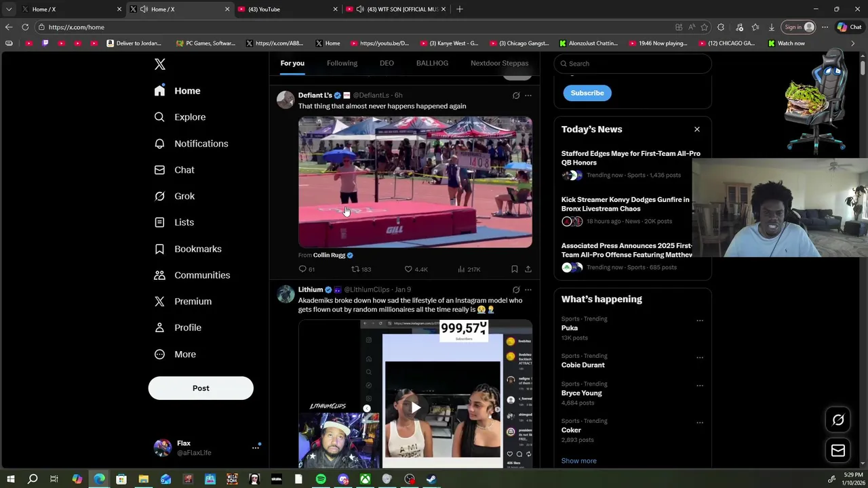Open Collin Rugg's profile link
Screen dimensions: 868x488
pos(330,256)
